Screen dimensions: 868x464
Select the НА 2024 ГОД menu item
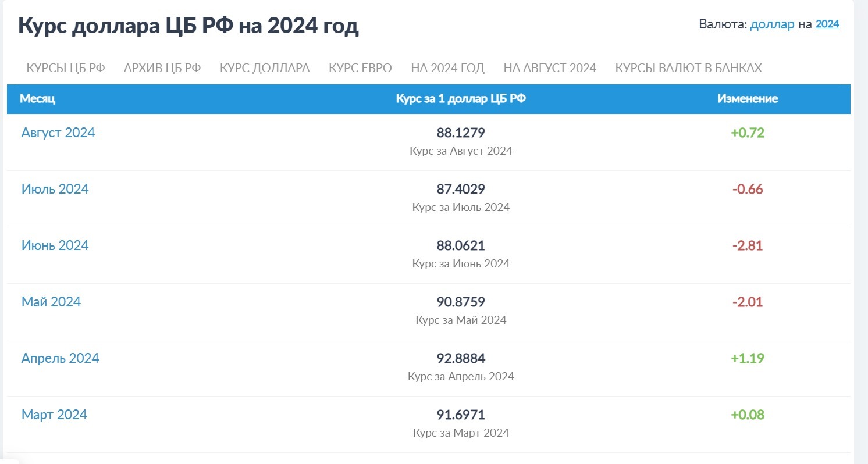(447, 68)
